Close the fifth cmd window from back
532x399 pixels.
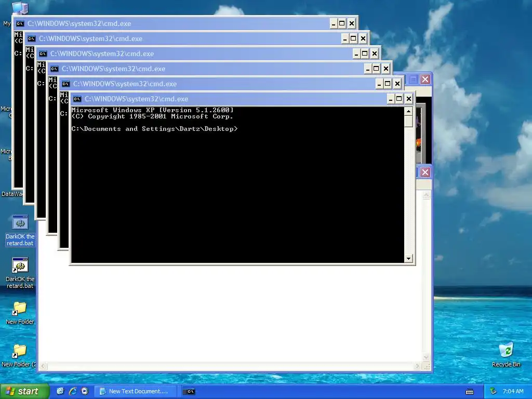[x=397, y=84]
